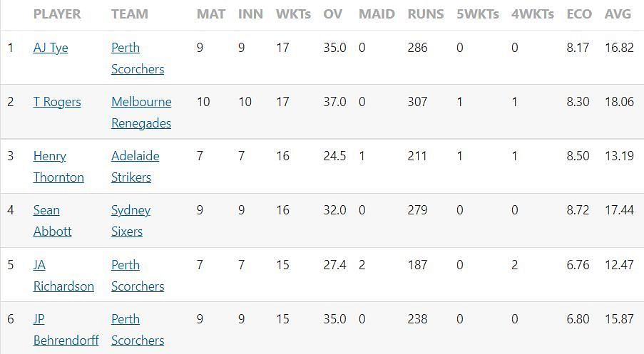Open AJ Tye player profile link

51,48
